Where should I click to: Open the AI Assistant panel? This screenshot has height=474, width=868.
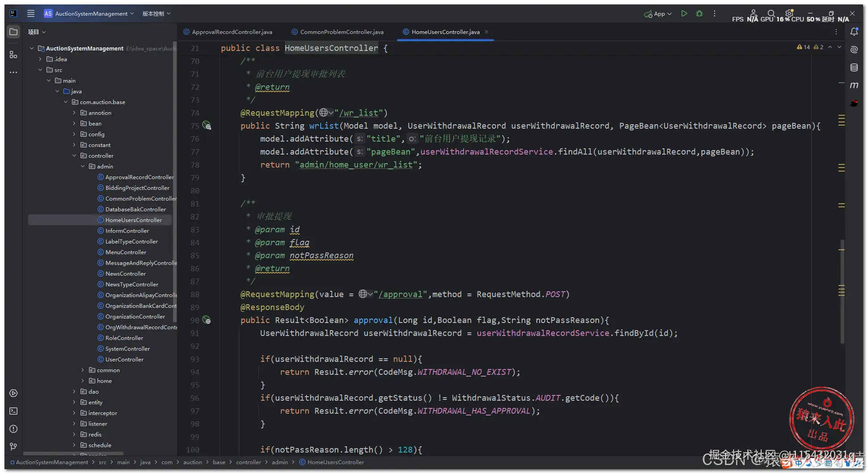(854, 50)
